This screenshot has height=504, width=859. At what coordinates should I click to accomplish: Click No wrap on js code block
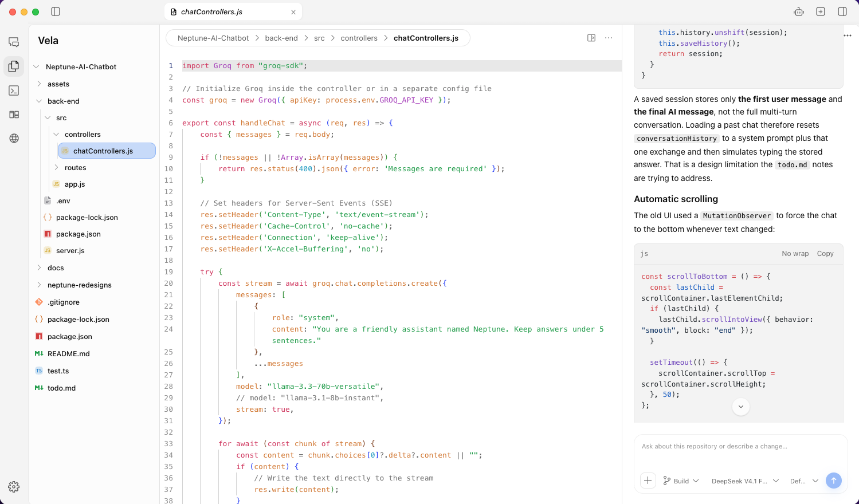click(x=795, y=254)
